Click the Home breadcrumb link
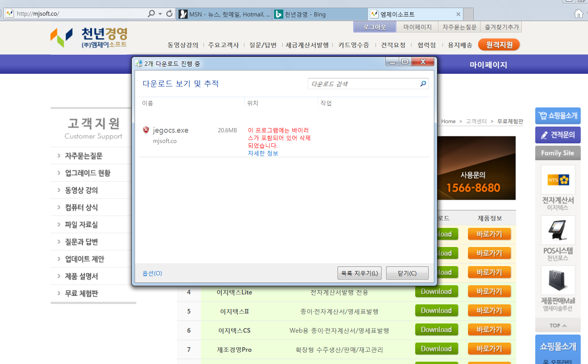588x364 pixels. click(x=448, y=121)
